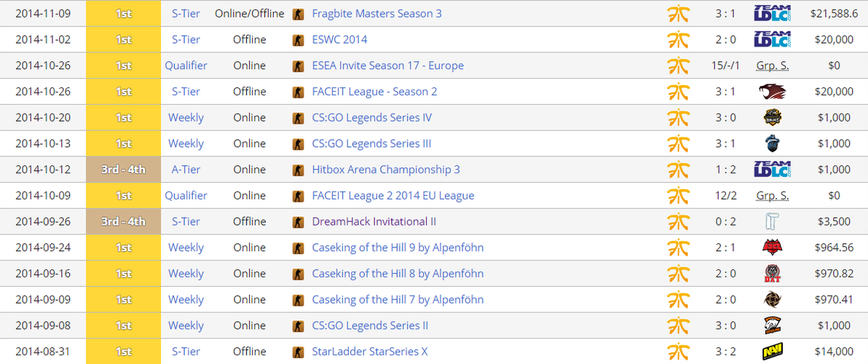
Task: Click Grp. S. in FACEIT League 2 EU row
Action: (x=772, y=196)
